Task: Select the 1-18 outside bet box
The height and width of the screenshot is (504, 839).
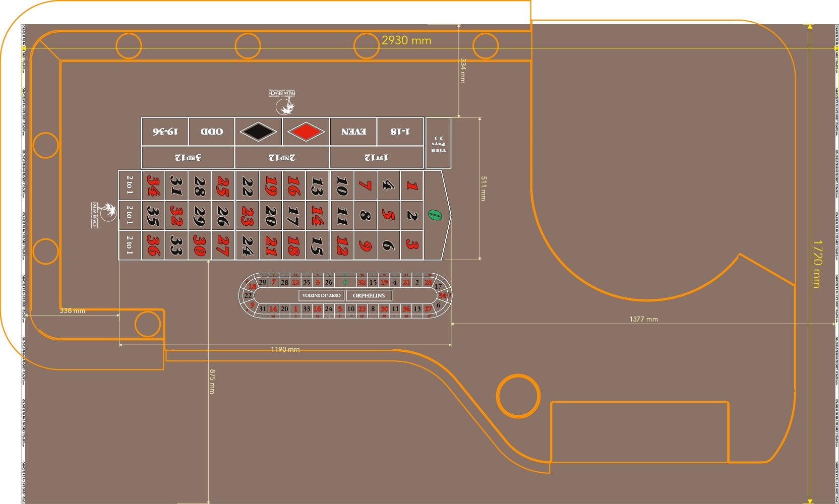Action: [400, 132]
